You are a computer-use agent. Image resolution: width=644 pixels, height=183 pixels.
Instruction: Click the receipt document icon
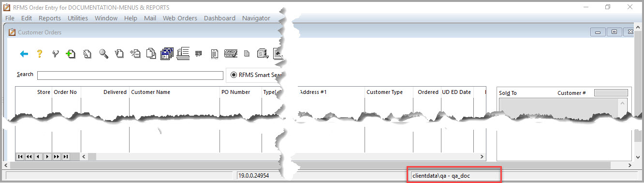click(x=215, y=54)
